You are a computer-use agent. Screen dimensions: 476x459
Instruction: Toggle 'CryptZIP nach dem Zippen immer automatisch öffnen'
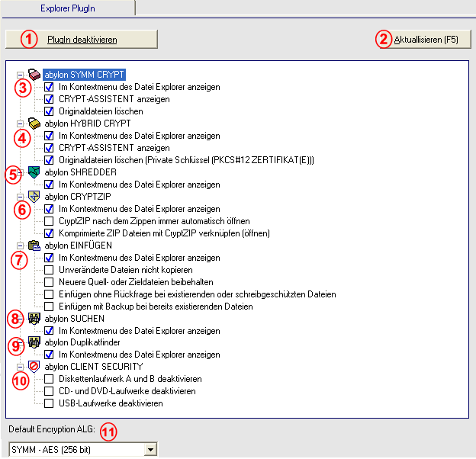[50, 221]
